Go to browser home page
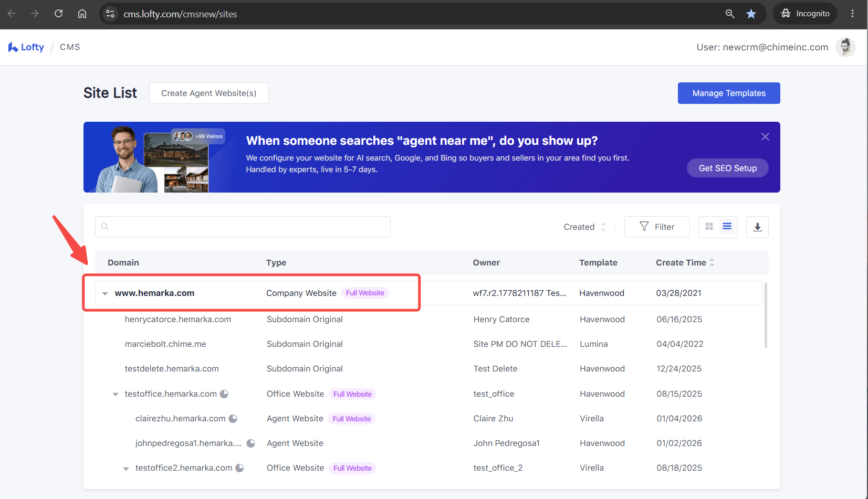 [x=82, y=14]
